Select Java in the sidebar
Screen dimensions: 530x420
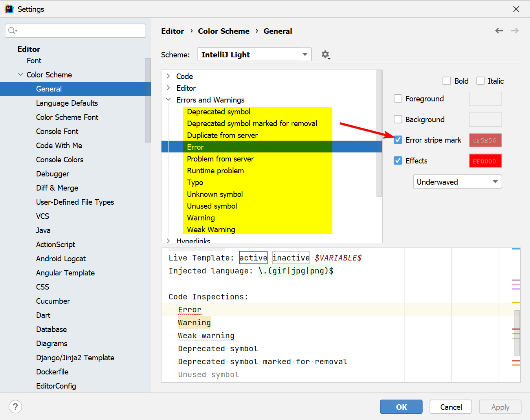43,230
